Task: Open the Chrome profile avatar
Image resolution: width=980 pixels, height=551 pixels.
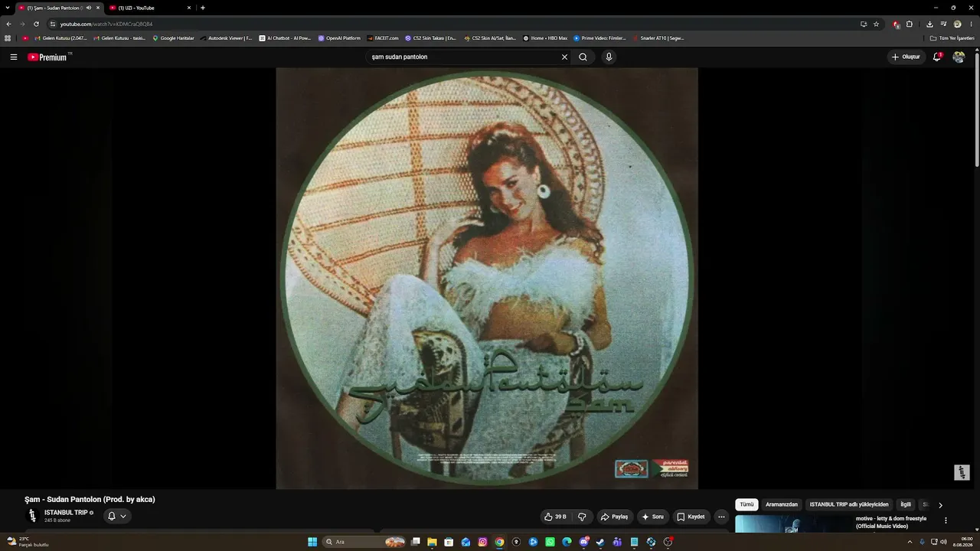Action: (957, 24)
